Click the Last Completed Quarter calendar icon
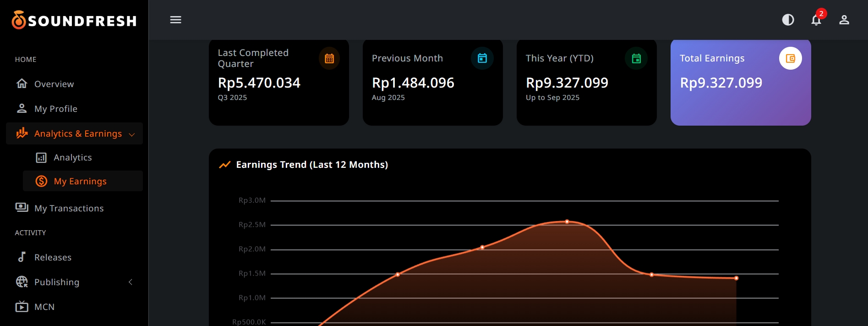 [329, 58]
